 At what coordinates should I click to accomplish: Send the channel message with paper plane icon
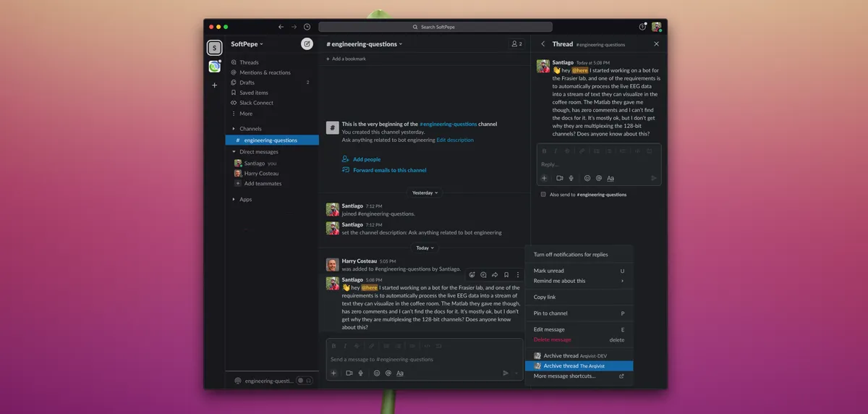pos(506,373)
